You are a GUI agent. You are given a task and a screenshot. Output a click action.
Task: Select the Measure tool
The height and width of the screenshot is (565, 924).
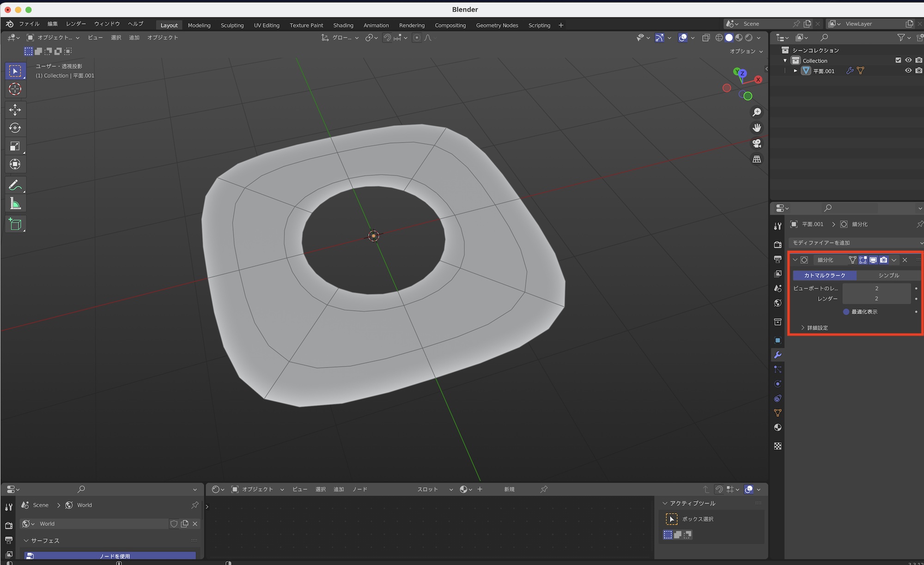click(x=15, y=203)
